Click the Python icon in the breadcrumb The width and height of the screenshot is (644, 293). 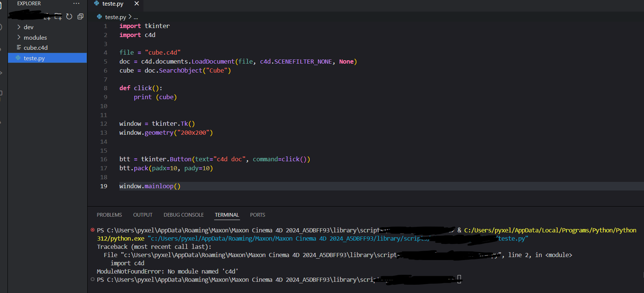pos(99,17)
